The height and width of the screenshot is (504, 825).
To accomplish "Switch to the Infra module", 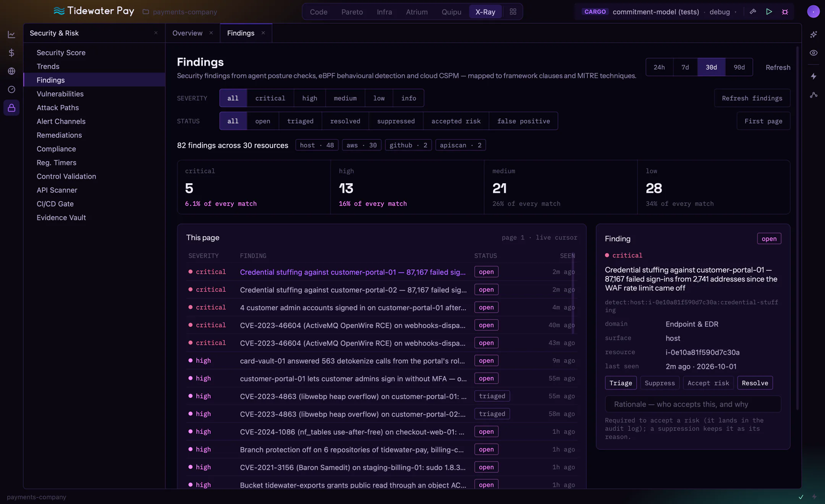I will (384, 12).
